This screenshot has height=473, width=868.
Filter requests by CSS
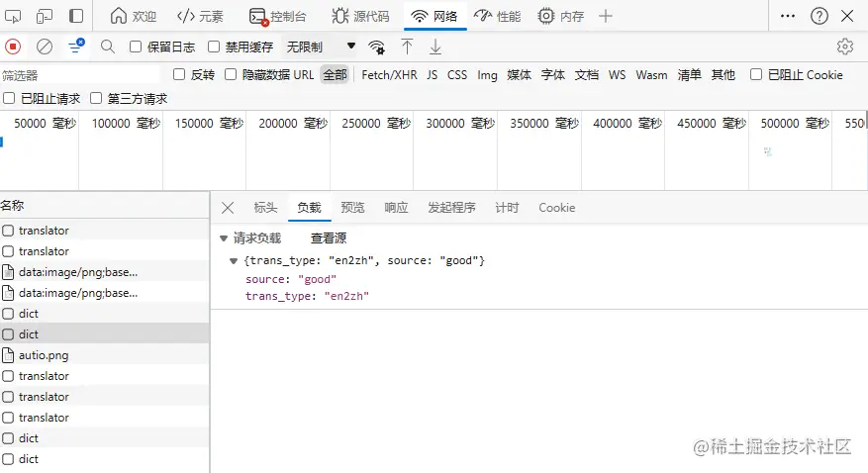(x=457, y=74)
